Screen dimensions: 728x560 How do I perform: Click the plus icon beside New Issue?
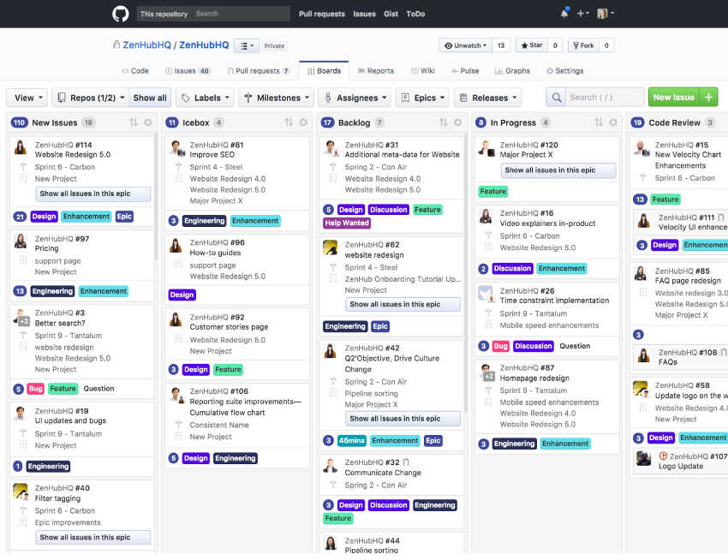pos(709,98)
